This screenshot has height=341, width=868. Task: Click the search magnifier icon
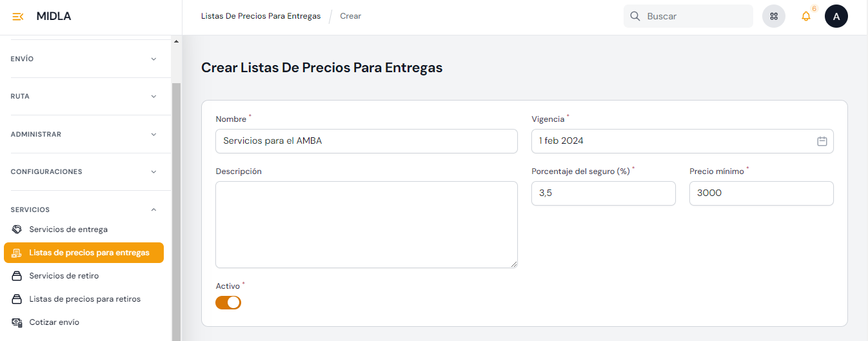point(635,16)
